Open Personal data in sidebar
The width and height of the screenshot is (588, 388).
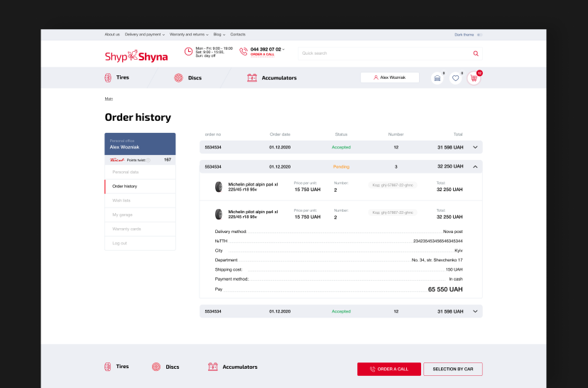click(x=125, y=172)
